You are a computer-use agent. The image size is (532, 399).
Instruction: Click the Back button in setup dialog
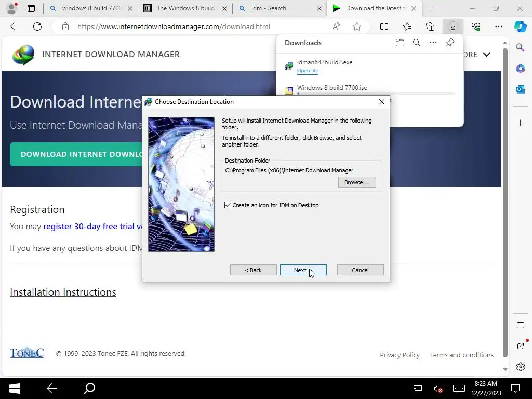click(253, 270)
